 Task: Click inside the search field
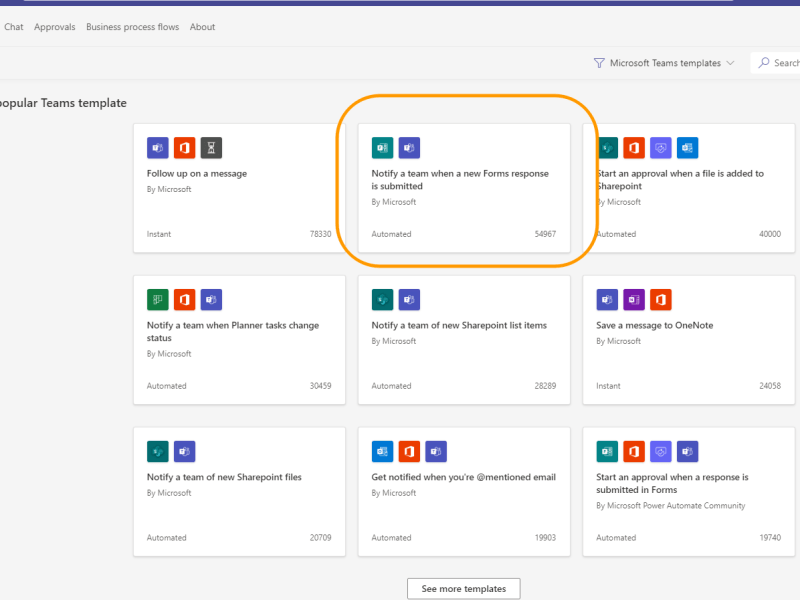tap(785, 62)
